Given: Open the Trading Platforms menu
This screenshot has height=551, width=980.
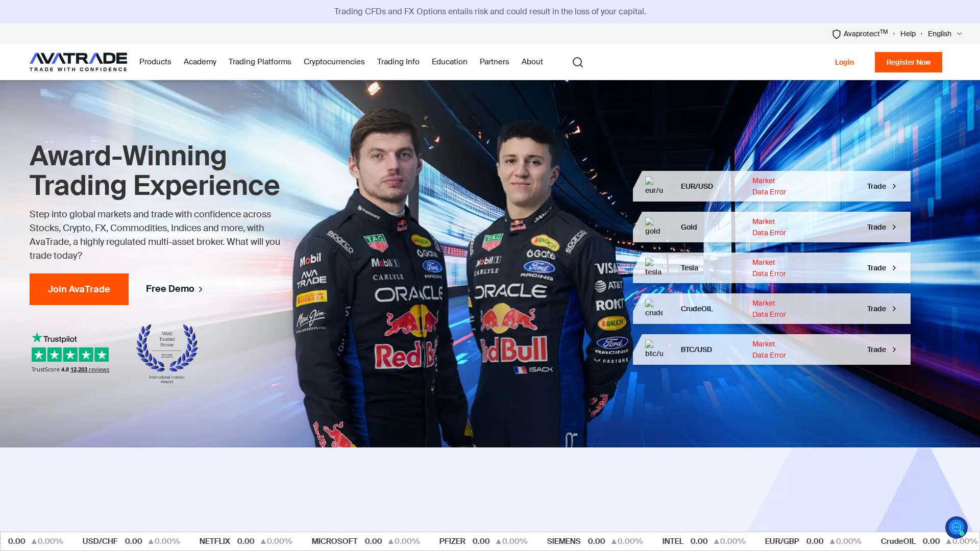Looking at the screenshot, I should [260, 62].
